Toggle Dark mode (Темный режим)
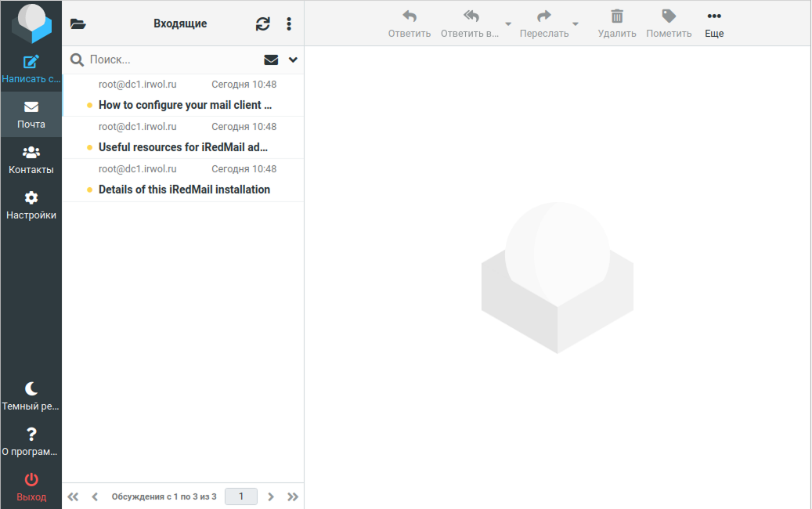This screenshot has height=509, width=812. pyautogui.click(x=31, y=388)
